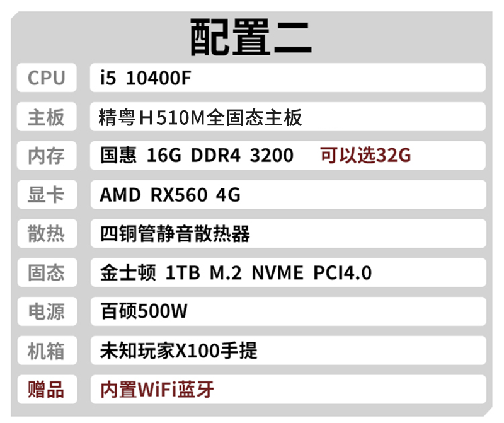Select the 电源 label cell
This screenshot has height=423, width=504.
(47, 311)
